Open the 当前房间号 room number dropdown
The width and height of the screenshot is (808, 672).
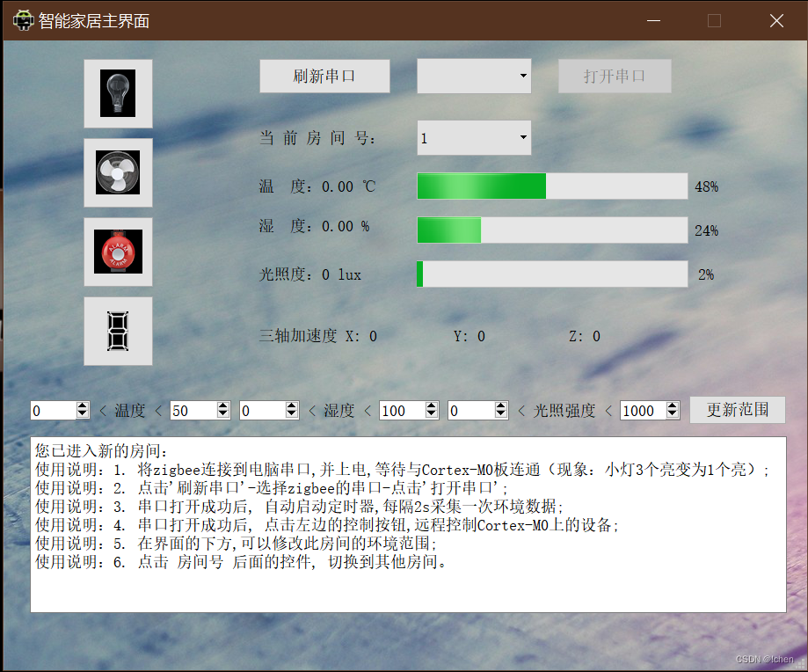pos(474,137)
